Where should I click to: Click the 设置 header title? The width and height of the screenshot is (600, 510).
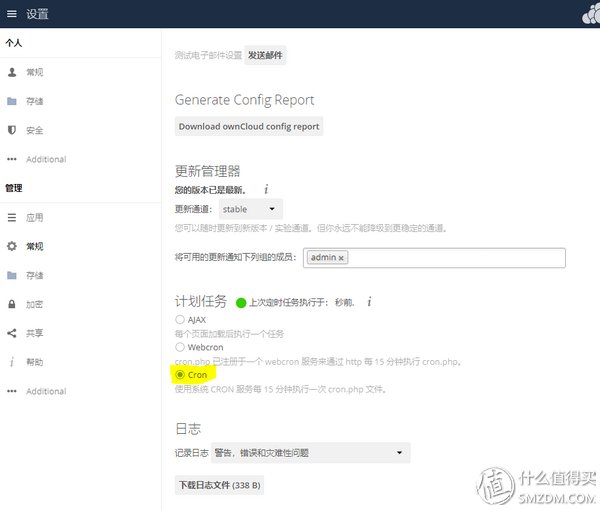click(x=37, y=14)
